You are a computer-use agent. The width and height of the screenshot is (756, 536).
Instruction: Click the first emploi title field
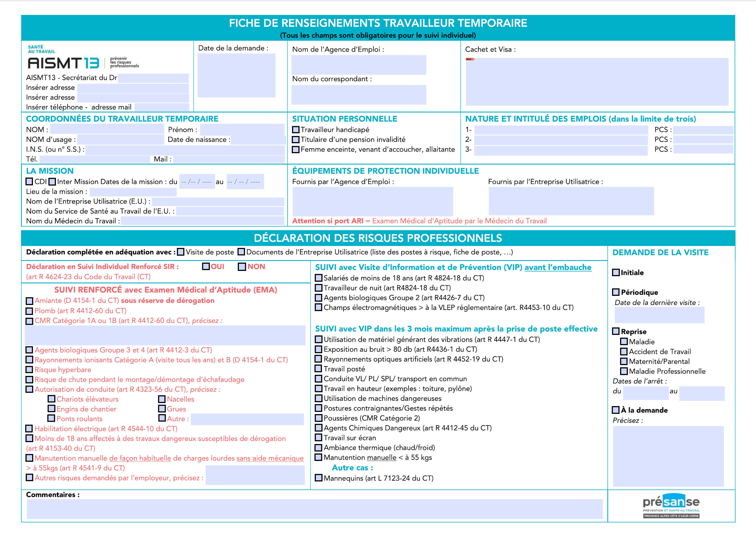(x=561, y=130)
